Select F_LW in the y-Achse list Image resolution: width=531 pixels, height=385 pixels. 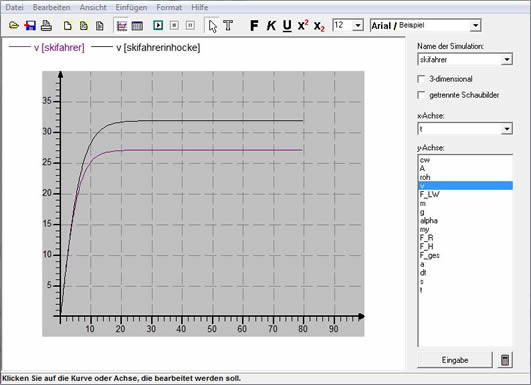pyautogui.click(x=465, y=194)
